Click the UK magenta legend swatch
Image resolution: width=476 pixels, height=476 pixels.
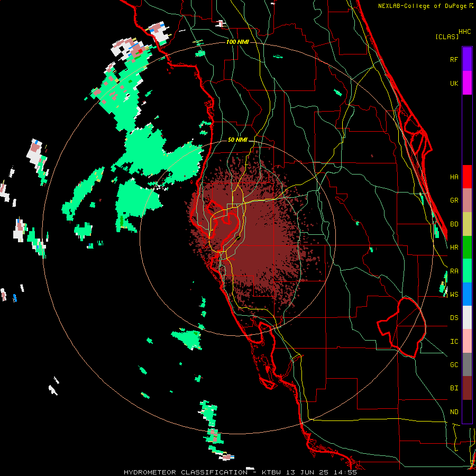point(467,83)
